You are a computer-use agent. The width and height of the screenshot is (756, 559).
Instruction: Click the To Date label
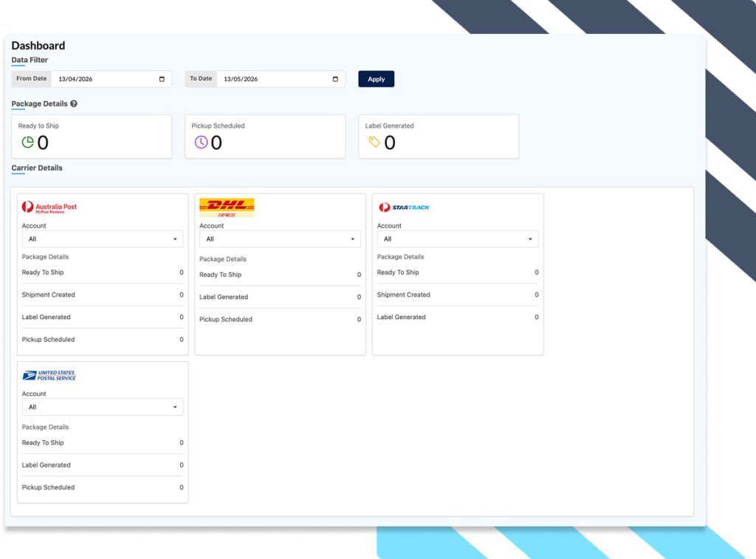pyautogui.click(x=201, y=78)
